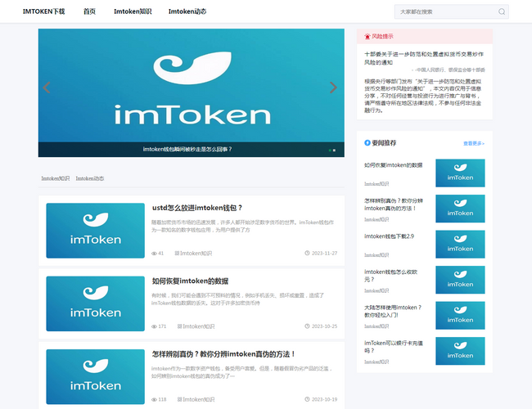532x409 pixels.
Task: Switch to Imtoken知识 tab above article list
Action: pos(56,178)
